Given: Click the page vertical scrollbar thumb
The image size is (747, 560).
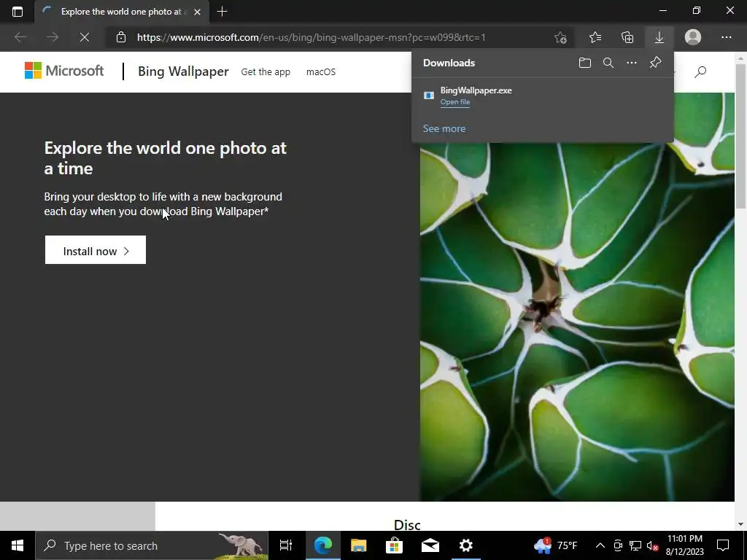Looking at the screenshot, I should point(740,136).
